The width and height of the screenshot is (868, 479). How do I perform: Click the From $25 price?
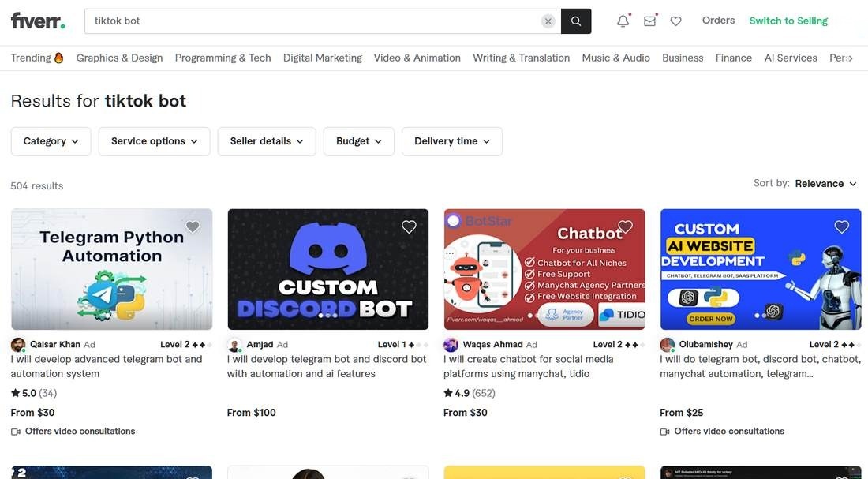coord(682,413)
